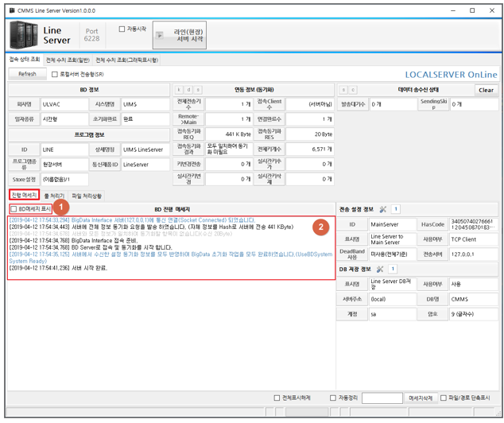Click the 일자종류 field showing 시간형
Image resolution: width=504 pixels, height=423 pixels.
(x=64, y=119)
